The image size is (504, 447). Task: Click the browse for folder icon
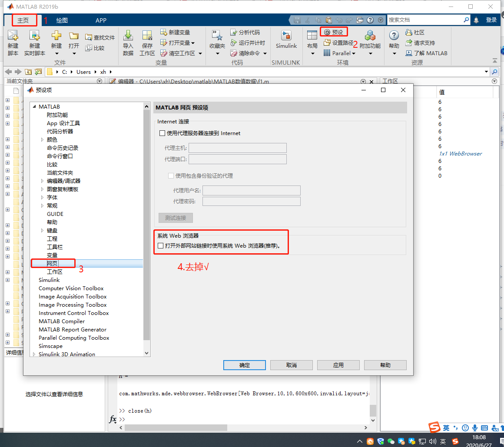pos(38,72)
